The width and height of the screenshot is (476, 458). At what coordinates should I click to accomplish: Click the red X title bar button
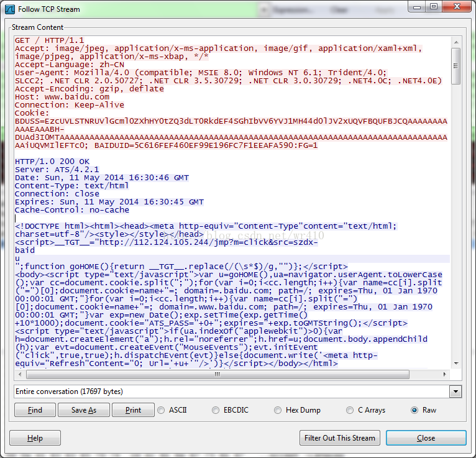click(x=457, y=7)
